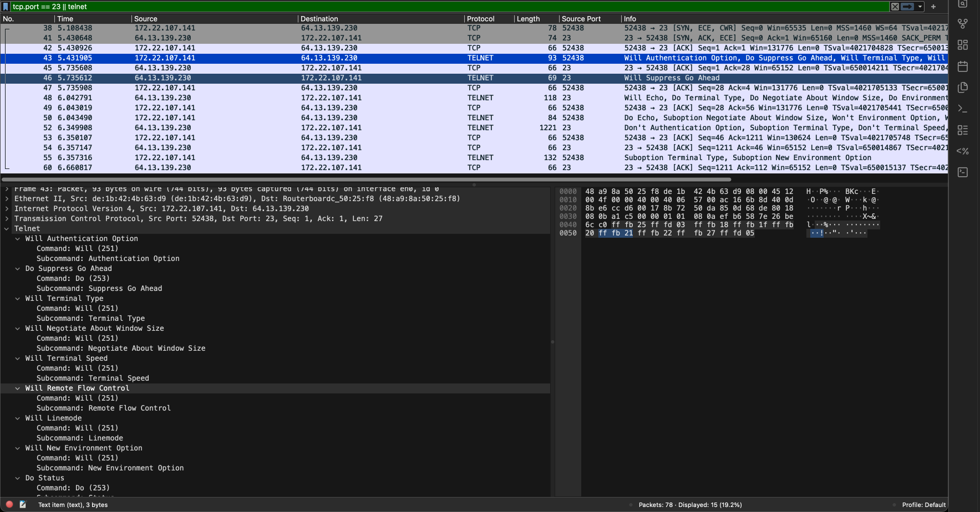Click the display filter bookmark icon
This screenshot has height=512, width=980.
(6, 7)
